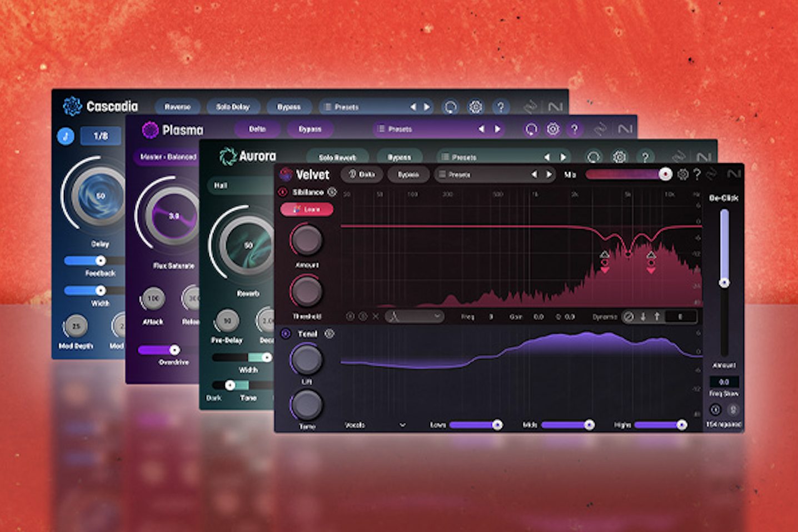Open Aurora help question mark
The height and width of the screenshot is (532, 798).
click(x=645, y=157)
